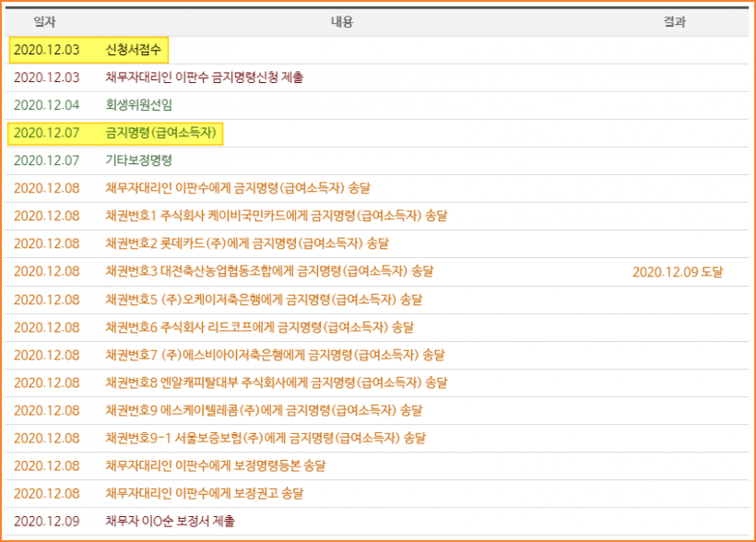Click 채권번호3 대전축산농업협동조합 송달 entry

pyautogui.click(x=269, y=271)
